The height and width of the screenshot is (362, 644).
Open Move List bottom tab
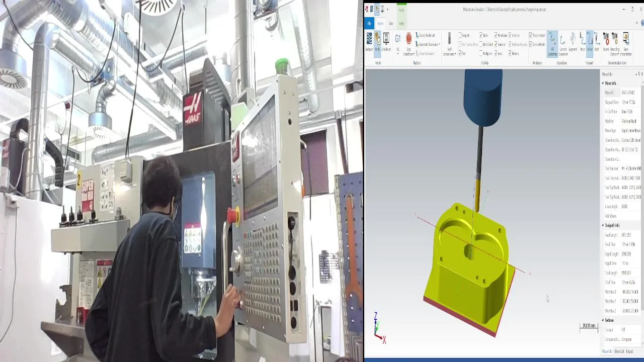click(619, 351)
